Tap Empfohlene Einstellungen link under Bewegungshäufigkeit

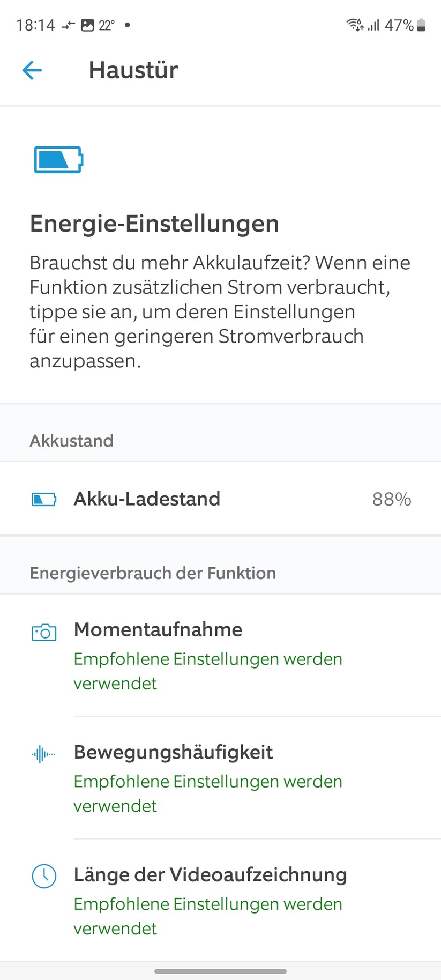[x=208, y=793]
